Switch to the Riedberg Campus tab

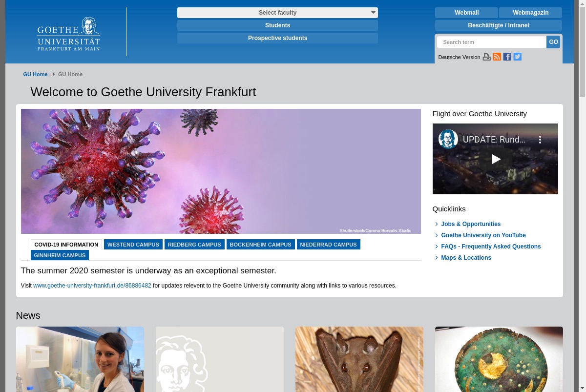(x=194, y=245)
